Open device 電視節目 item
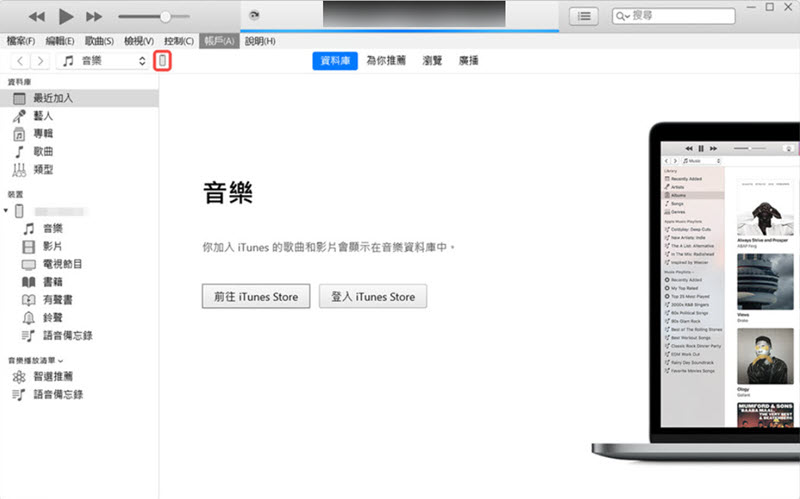The width and height of the screenshot is (800, 499). [79, 264]
